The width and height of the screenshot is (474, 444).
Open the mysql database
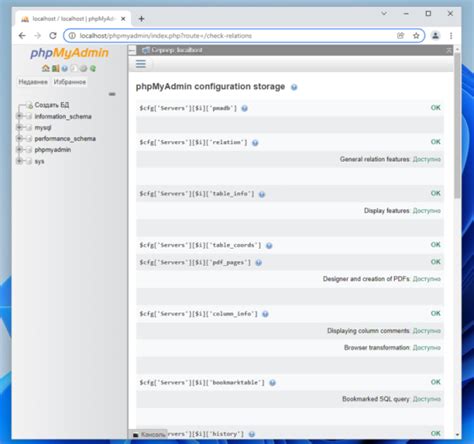click(43, 128)
